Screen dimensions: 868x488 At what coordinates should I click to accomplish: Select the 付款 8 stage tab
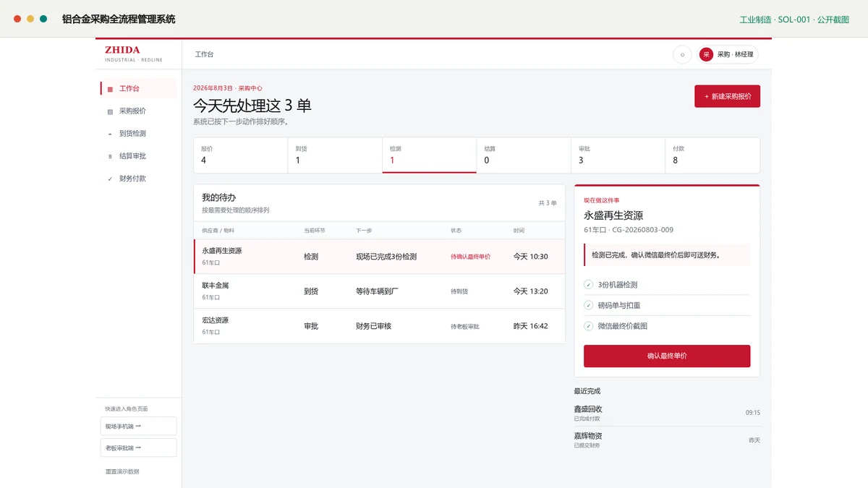click(712, 155)
